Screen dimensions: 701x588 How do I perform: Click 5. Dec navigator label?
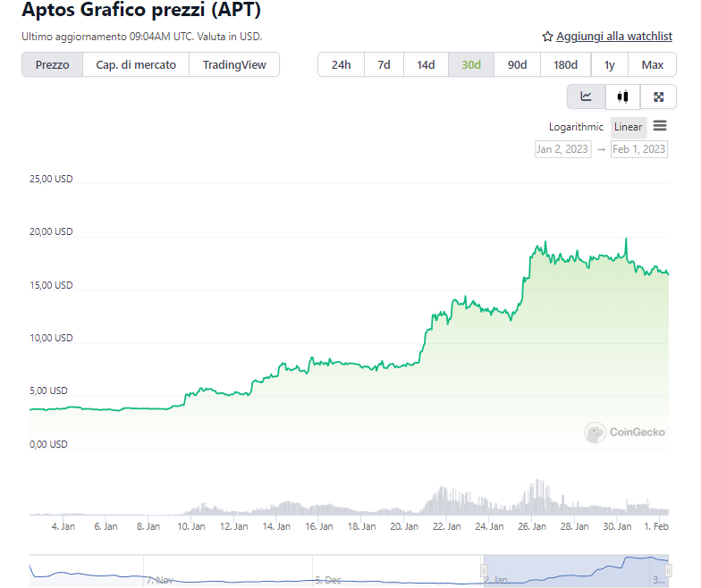(x=328, y=580)
